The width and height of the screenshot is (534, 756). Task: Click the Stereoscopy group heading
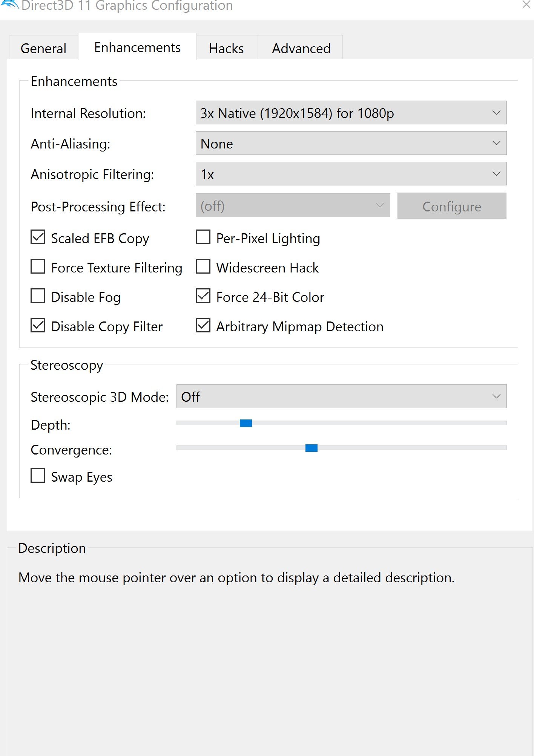(x=67, y=366)
